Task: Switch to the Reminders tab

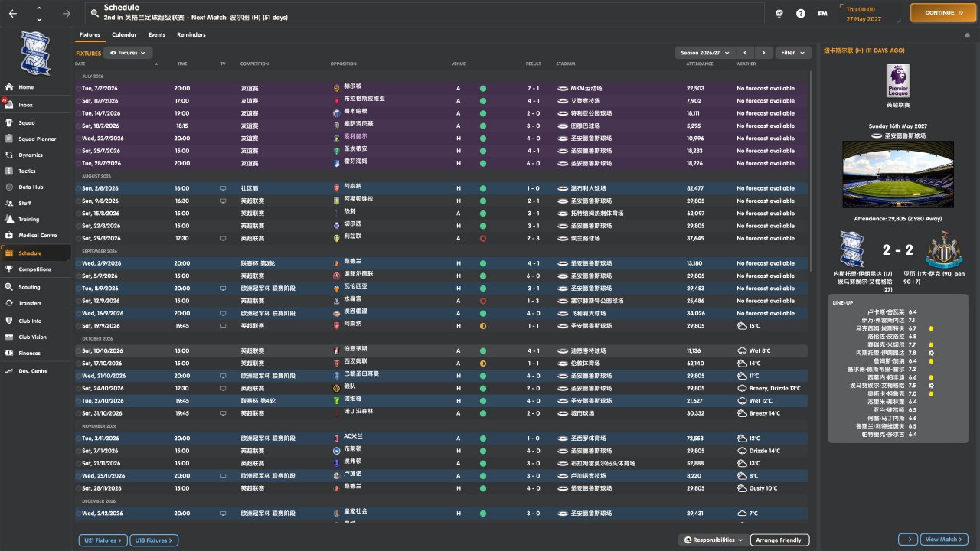Action: [x=191, y=35]
